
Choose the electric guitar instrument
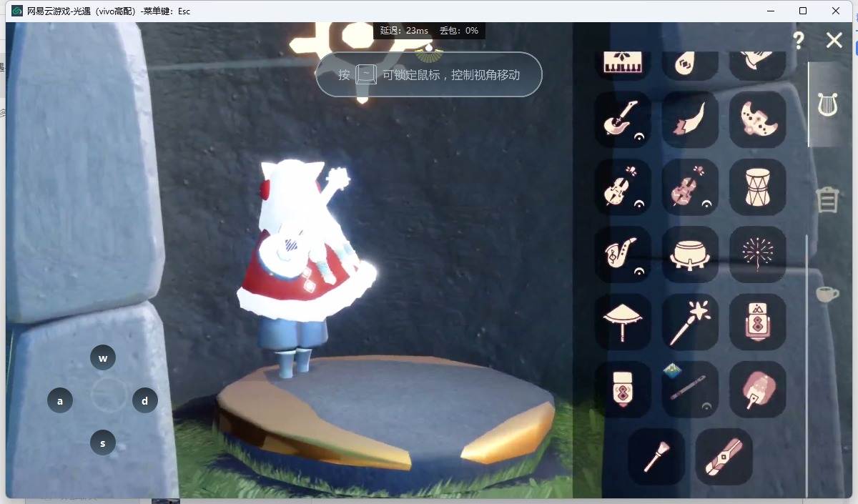point(623,119)
